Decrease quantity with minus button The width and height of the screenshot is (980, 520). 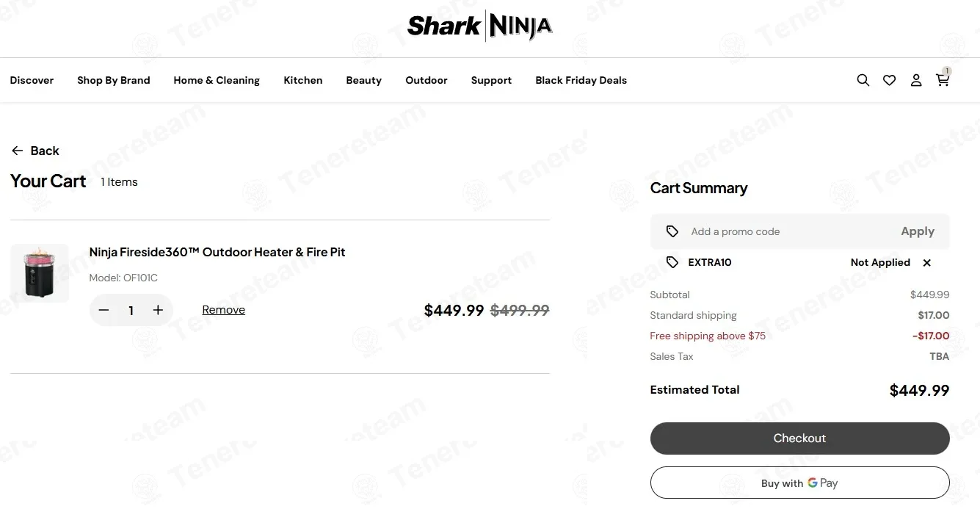[x=104, y=310]
